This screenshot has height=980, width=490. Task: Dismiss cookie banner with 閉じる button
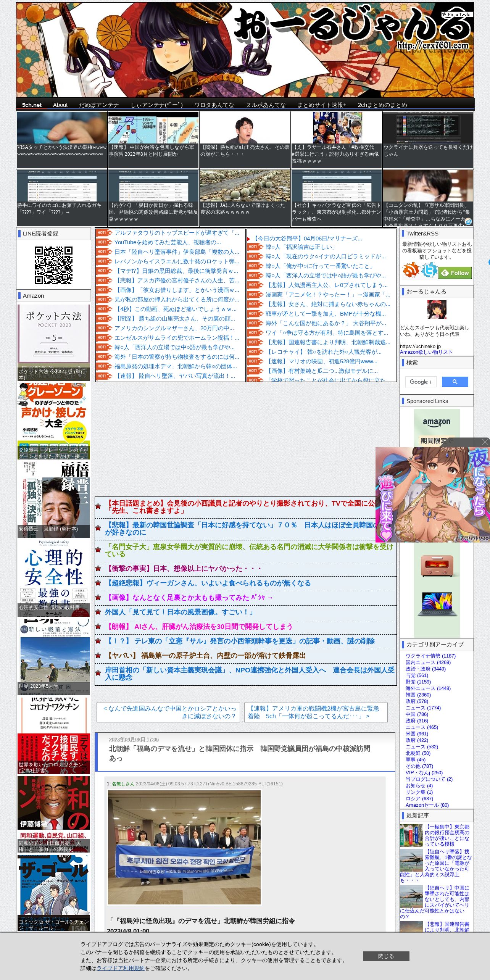pos(386,956)
